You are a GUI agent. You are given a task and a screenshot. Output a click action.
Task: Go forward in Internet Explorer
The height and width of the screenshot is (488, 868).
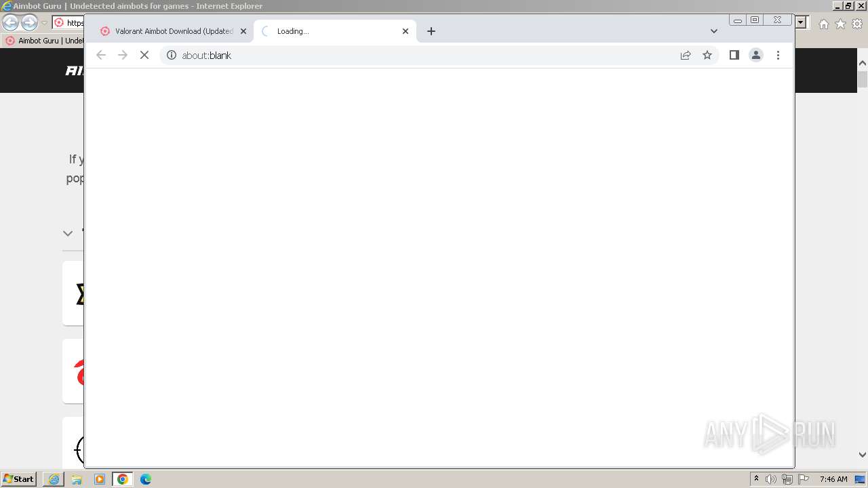(29, 22)
